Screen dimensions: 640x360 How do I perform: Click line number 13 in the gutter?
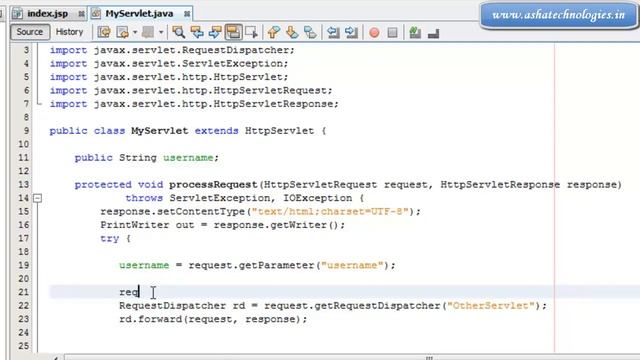pyautogui.click(x=23, y=184)
